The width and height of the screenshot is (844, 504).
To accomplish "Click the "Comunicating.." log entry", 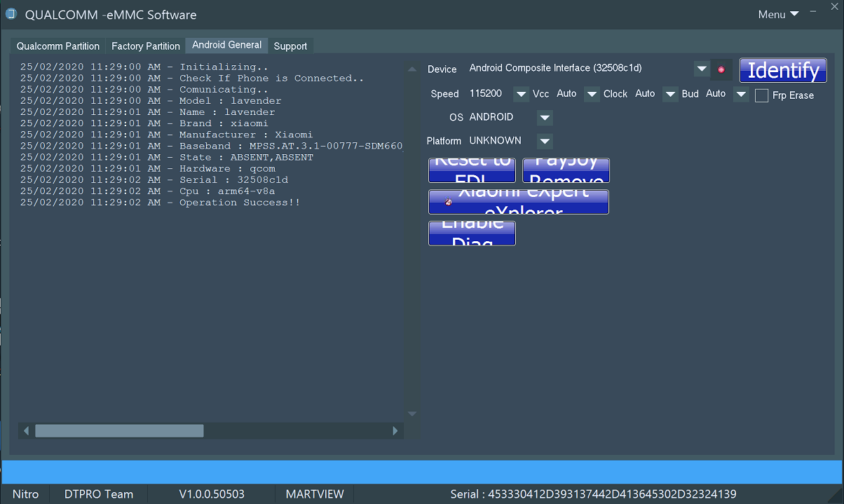I will click(144, 90).
